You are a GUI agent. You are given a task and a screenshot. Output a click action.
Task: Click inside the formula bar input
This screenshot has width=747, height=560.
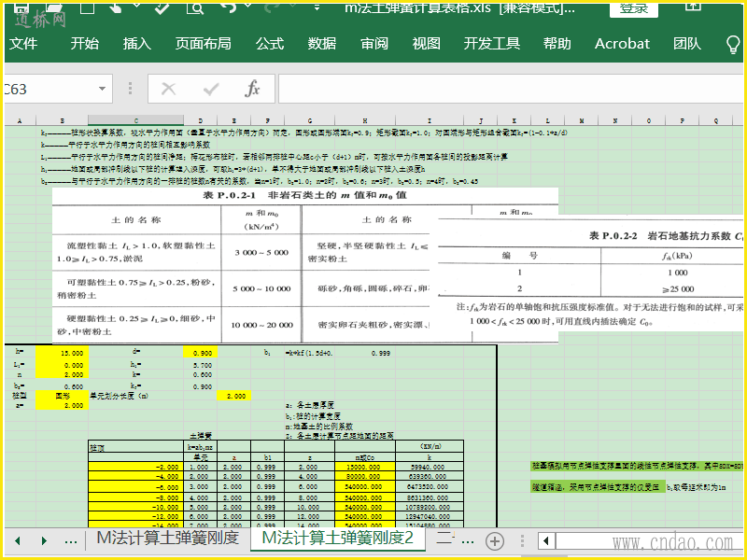(511, 89)
